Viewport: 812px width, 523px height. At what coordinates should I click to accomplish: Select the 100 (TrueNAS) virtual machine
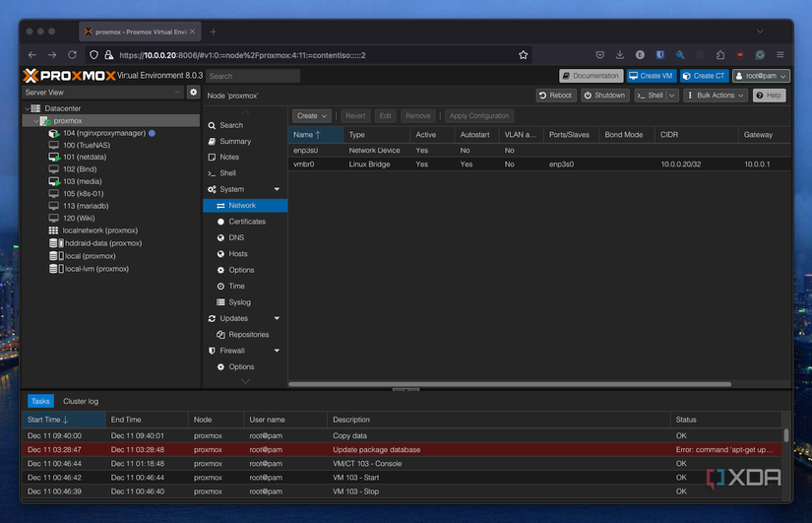(x=86, y=145)
